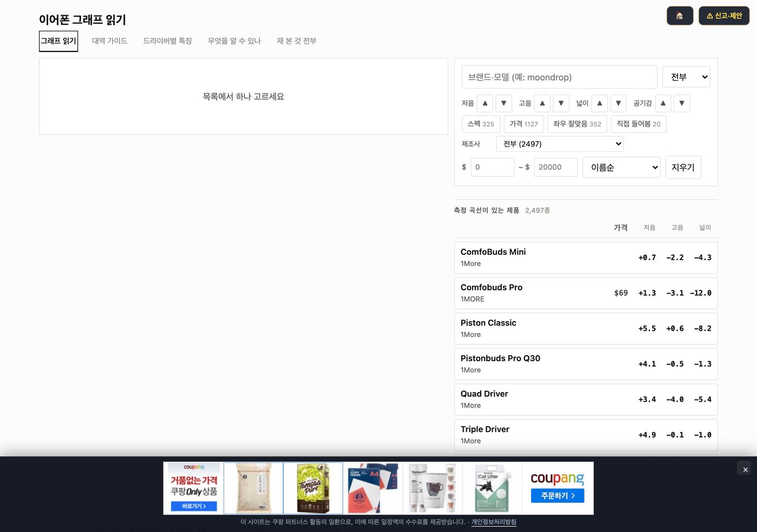The width and height of the screenshot is (757, 532).
Task: Click the 공기감 down arrow
Action: click(x=681, y=103)
